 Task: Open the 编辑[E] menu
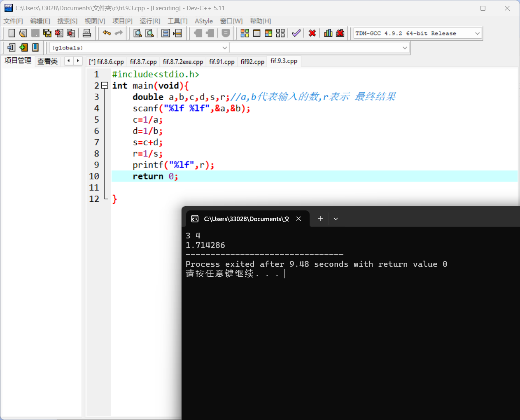[x=40, y=21]
